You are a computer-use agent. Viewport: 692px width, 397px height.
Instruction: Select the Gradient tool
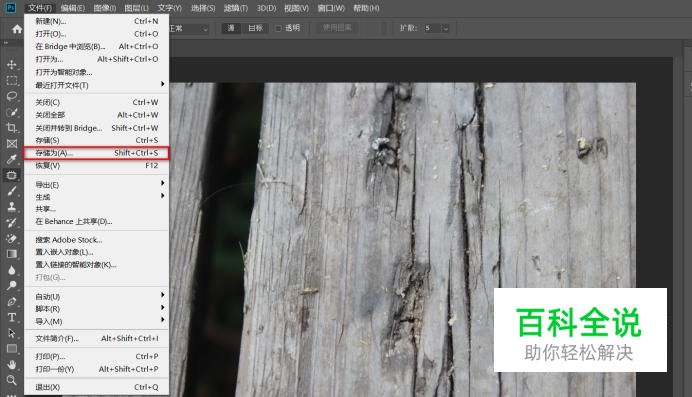[12, 254]
